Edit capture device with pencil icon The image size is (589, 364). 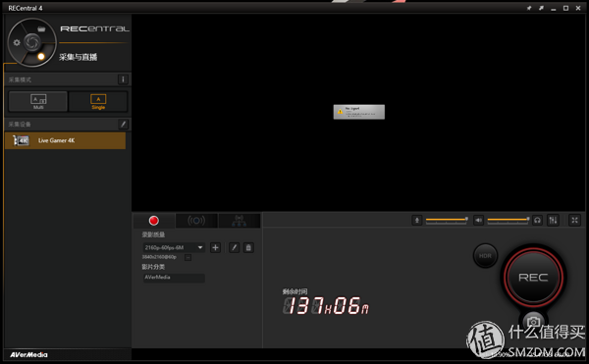click(123, 125)
